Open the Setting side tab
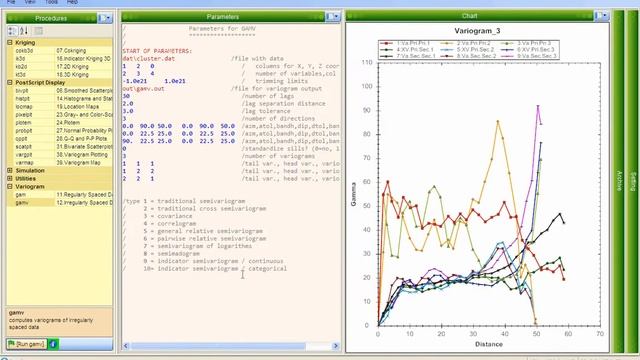 click(633, 181)
